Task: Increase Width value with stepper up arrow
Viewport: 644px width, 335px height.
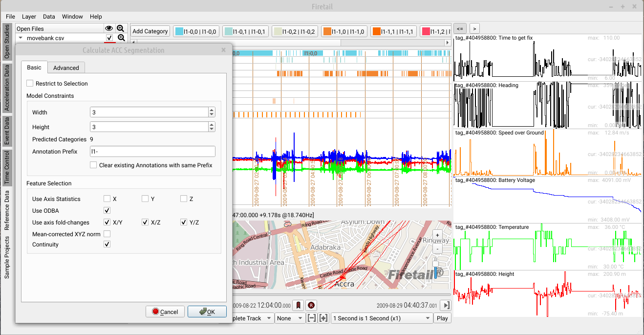Action: pyautogui.click(x=212, y=110)
